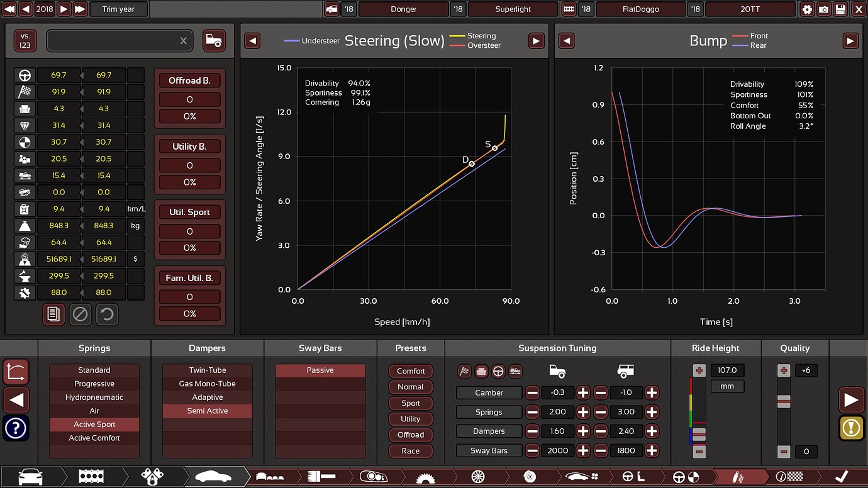This screenshot has height=488, width=868.
Task: Show next graph after Steering (Slow)
Action: coord(536,41)
